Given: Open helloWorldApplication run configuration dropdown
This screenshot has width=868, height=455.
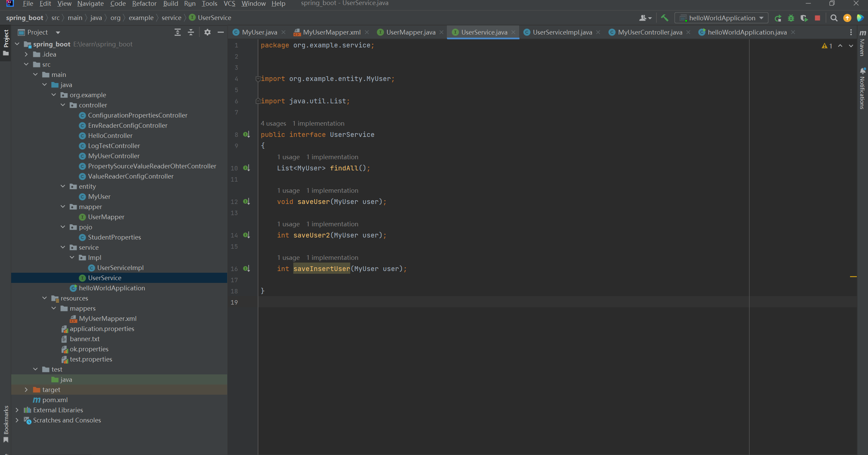Looking at the screenshot, I should coord(722,18).
